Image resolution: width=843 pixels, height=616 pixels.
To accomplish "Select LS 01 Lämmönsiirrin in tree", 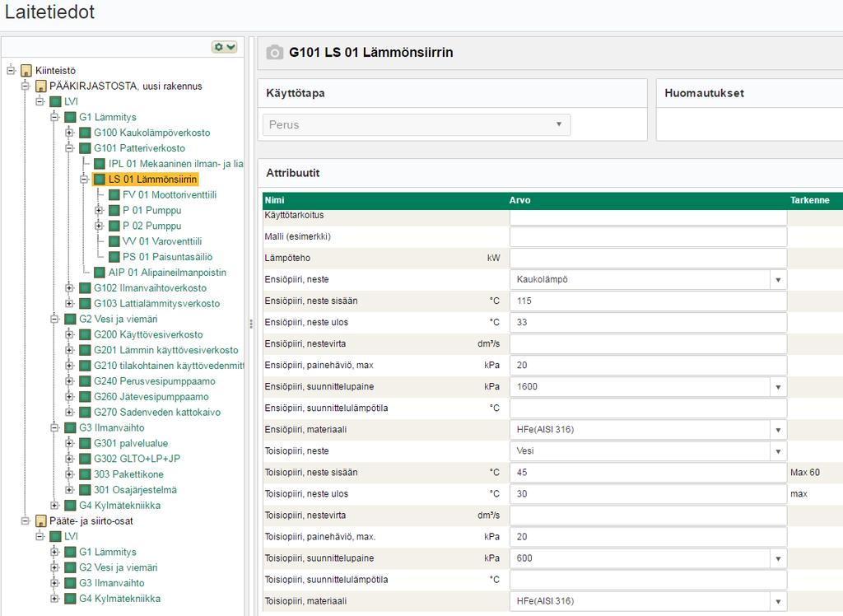I will 152,180.
